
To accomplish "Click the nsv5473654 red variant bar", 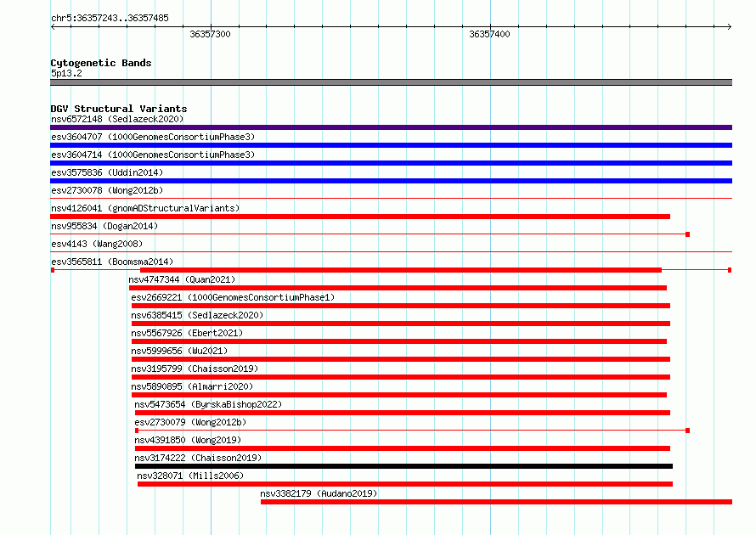I will click(403, 413).
